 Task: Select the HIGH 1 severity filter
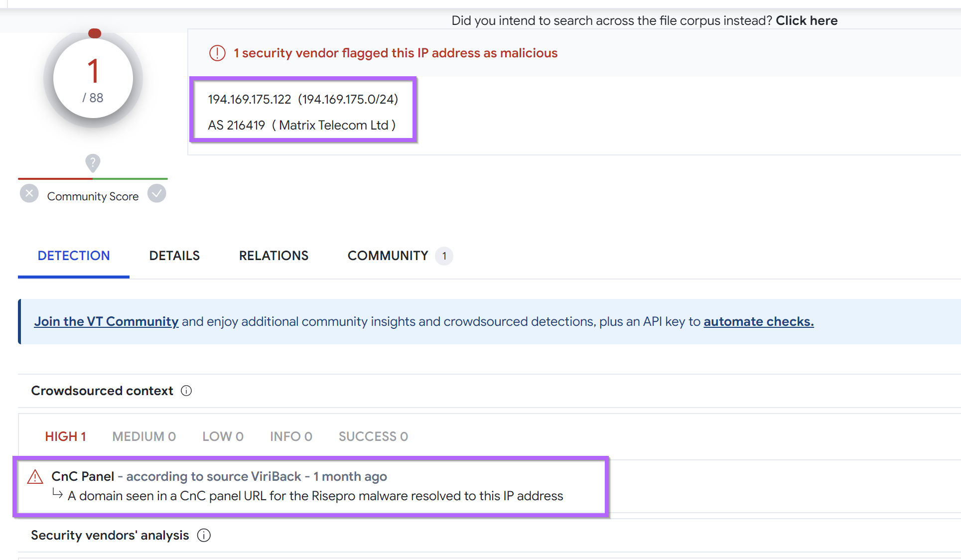tap(65, 436)
